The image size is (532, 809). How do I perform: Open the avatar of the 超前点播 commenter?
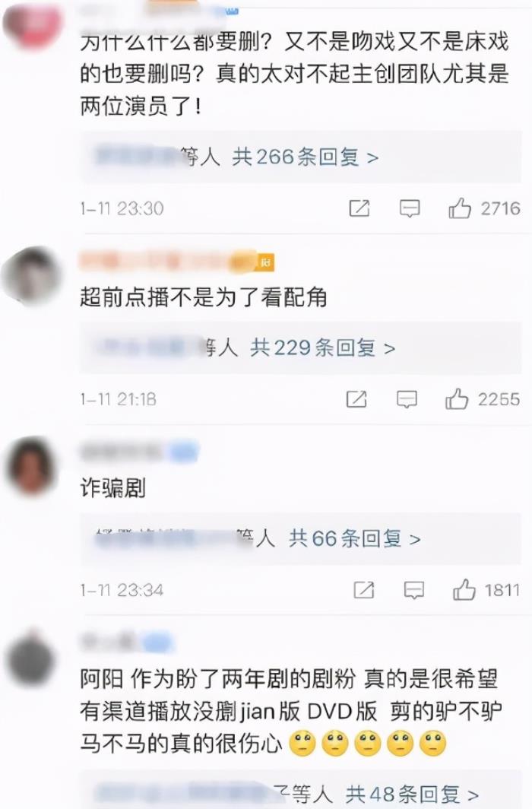point(33,274)
